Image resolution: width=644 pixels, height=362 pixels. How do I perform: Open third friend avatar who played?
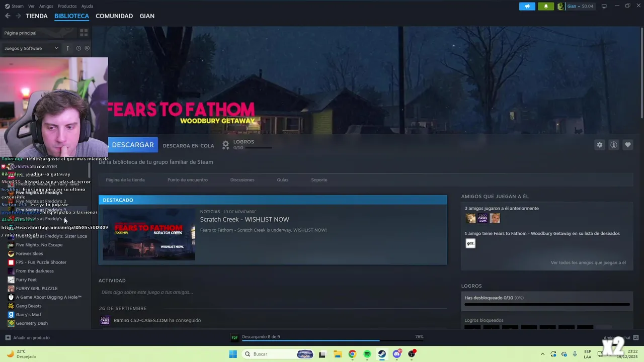click(495, 218)
